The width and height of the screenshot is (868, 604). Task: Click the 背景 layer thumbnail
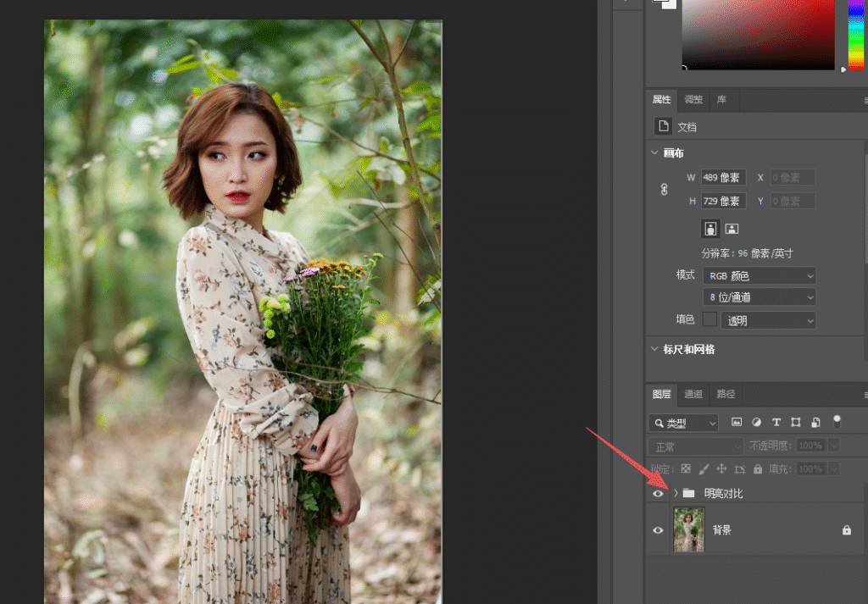pos(688,530)
